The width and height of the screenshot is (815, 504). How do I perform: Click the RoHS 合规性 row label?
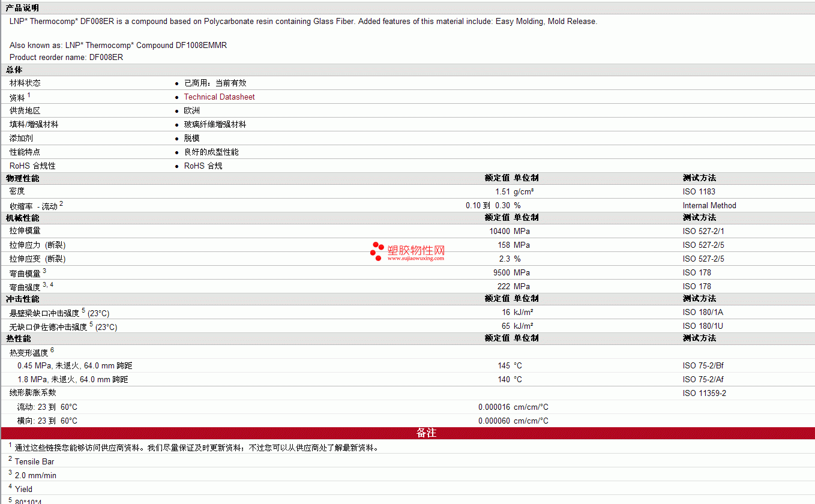(x=32, y=166)
